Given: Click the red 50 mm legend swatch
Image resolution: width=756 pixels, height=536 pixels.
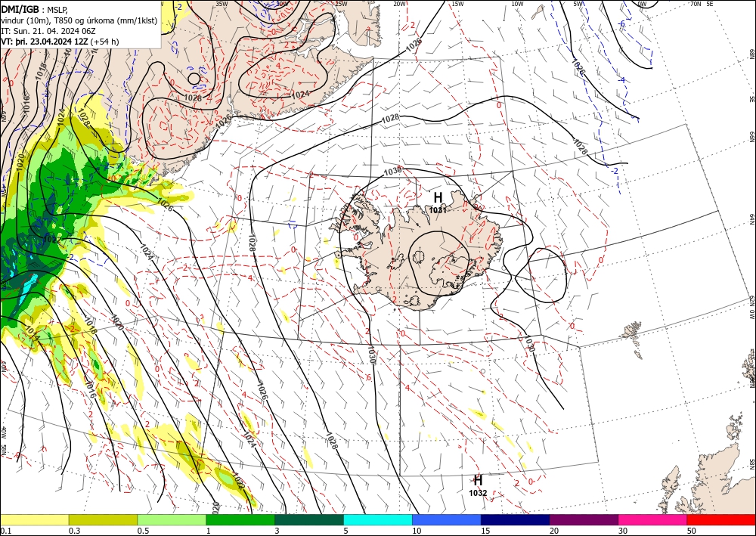Looking at the screenshot, I should pos(721,519).
